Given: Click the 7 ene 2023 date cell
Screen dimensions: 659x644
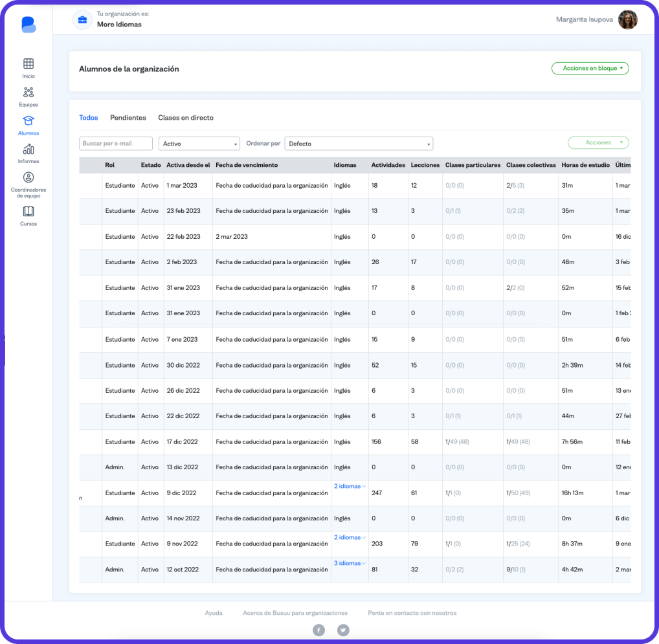Looking at the screenshot, I should pyautogui.click(x=182, y=339).
